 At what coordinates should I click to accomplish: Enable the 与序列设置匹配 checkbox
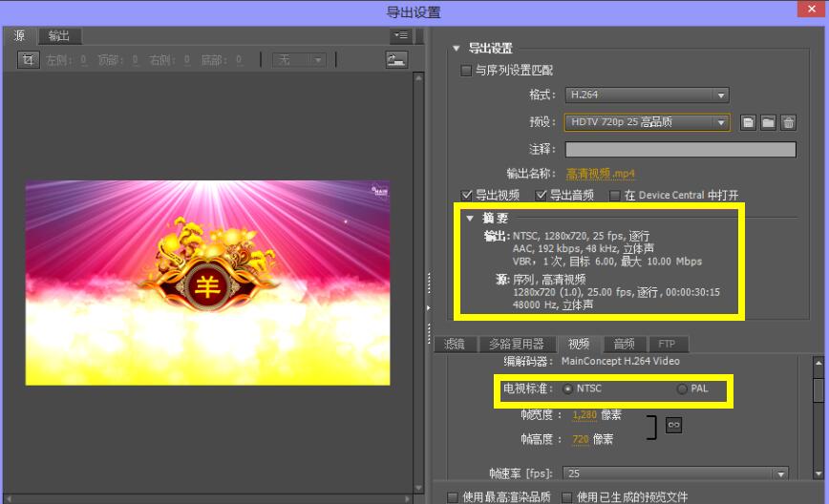pyautogui.click(x=466, y=71)
